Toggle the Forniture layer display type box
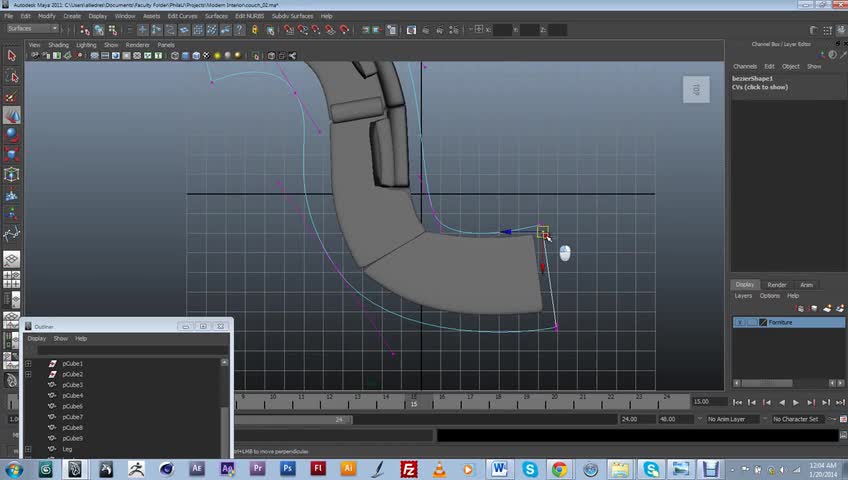 click(752, 322)
